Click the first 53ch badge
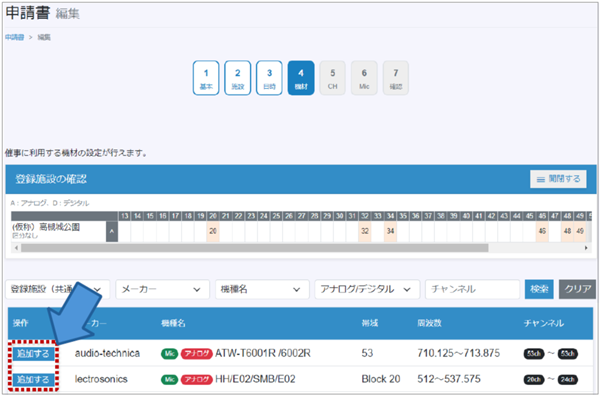 click(534, 354)
